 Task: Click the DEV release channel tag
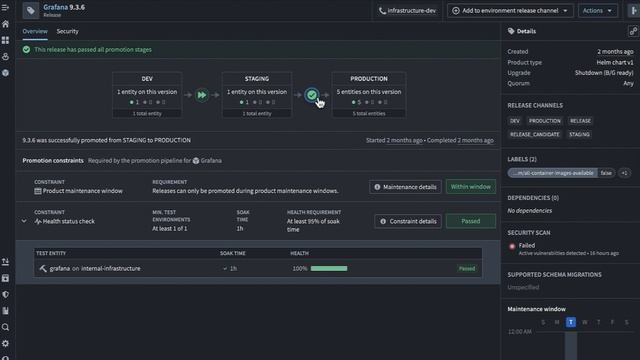(515, 121)
